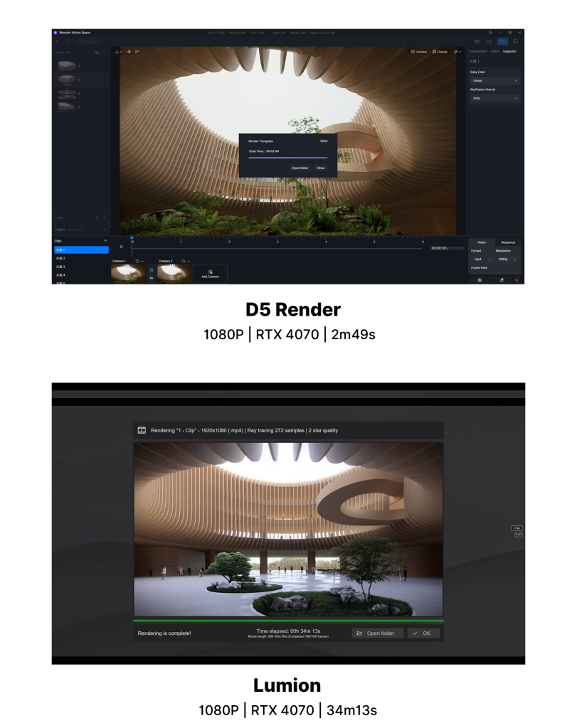Click the filmstrip icon in Lumion render header
This screenshot has width=577, height=728.
point(142,430)
